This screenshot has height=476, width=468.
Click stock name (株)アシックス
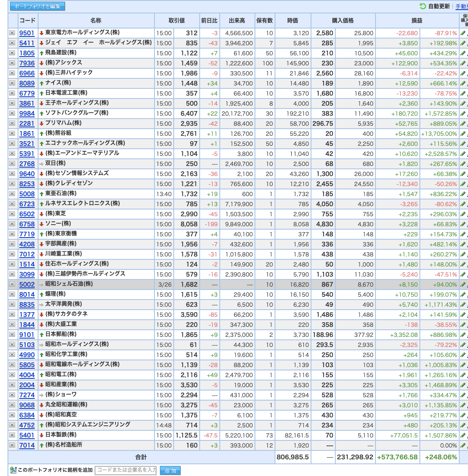click(x=64, y=62)
